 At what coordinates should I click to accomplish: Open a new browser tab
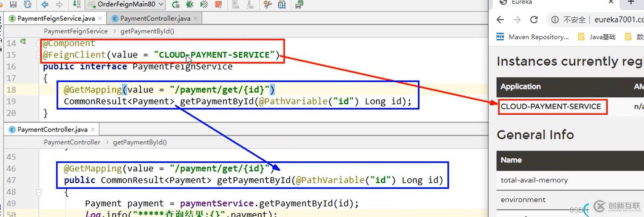631,2
